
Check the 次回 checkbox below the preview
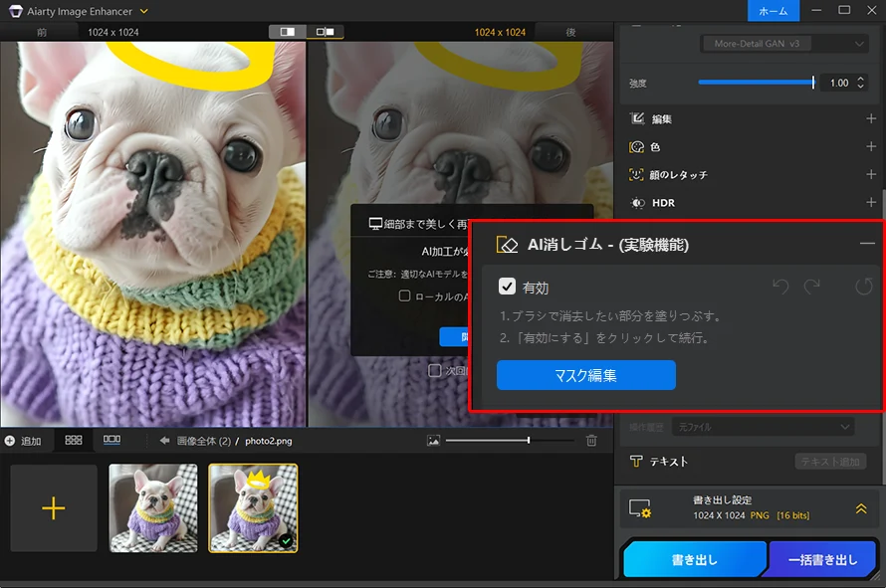pyautogui.click(x=436, y=372)
